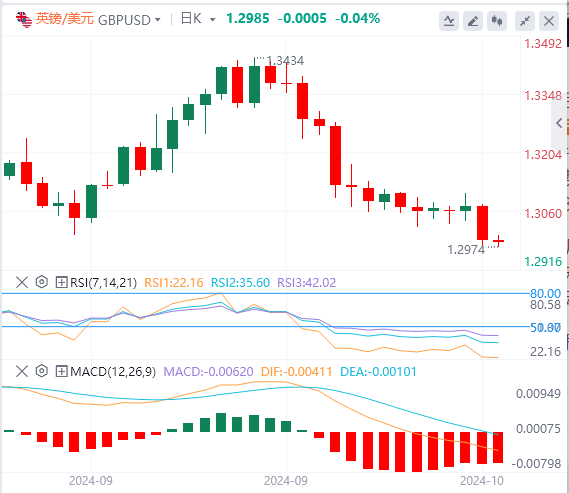Screen dimensions: 569x493
Task: Click the shrink fullscreen arrows icon
Action: (525, 21)
